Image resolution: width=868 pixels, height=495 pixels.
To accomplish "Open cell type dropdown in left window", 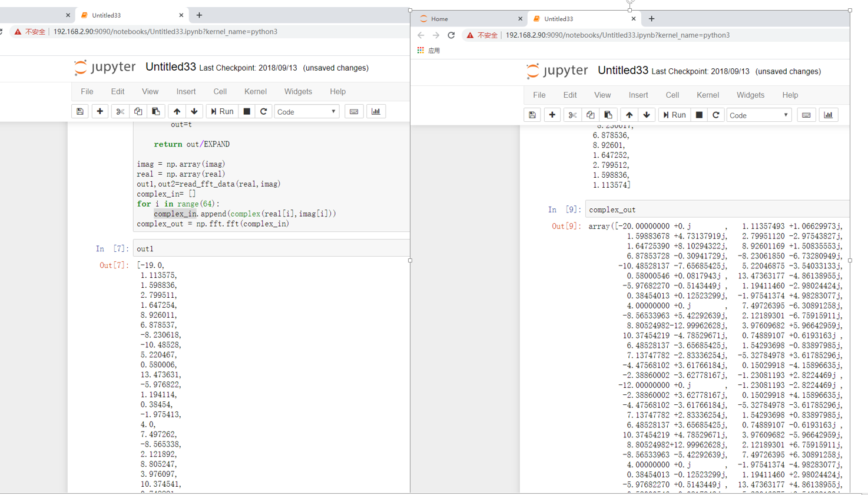I will click(307, 111).
